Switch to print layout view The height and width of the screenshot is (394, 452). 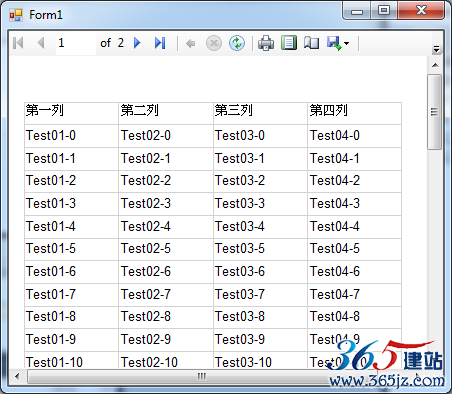pos(289,43)
